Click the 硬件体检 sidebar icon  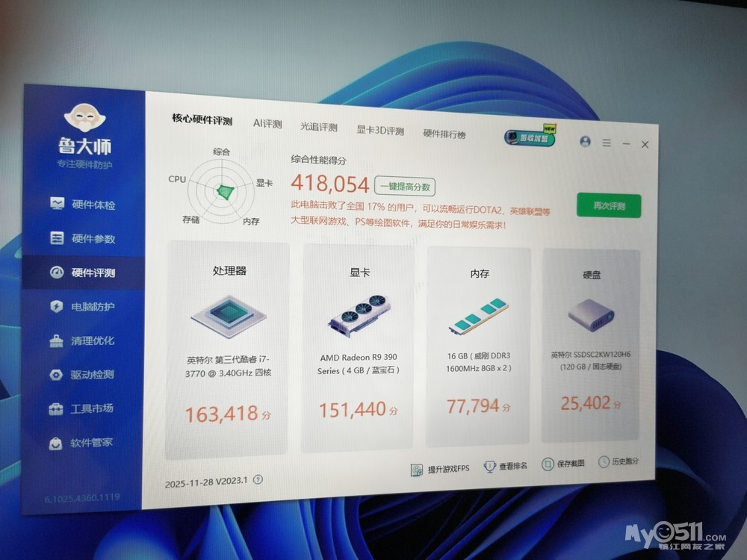[58, 204]
